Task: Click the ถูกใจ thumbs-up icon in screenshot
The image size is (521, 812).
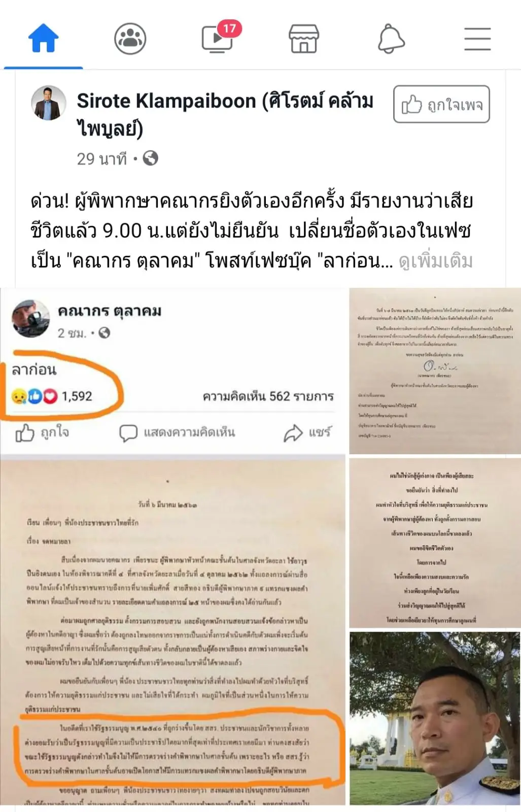Action: coord(25,433)
